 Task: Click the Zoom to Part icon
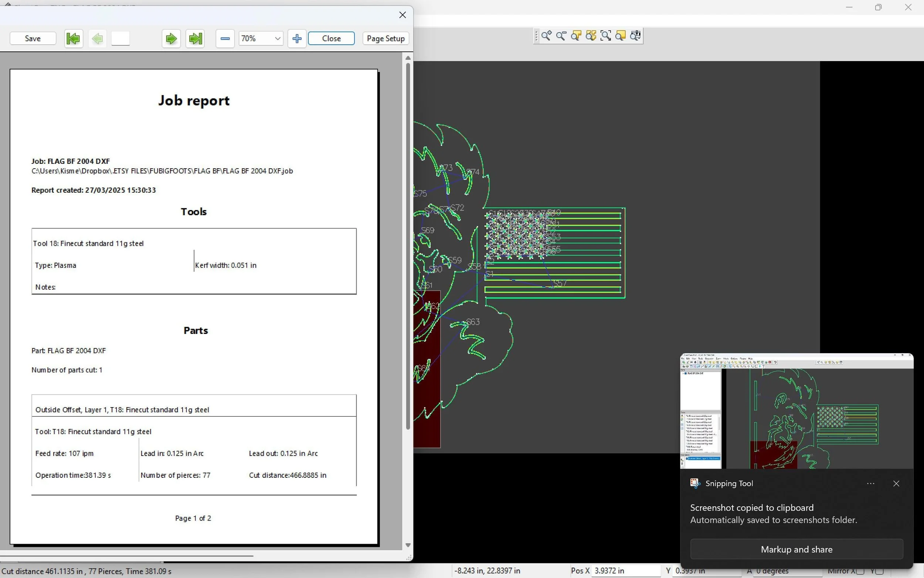(x=576, y=36)
